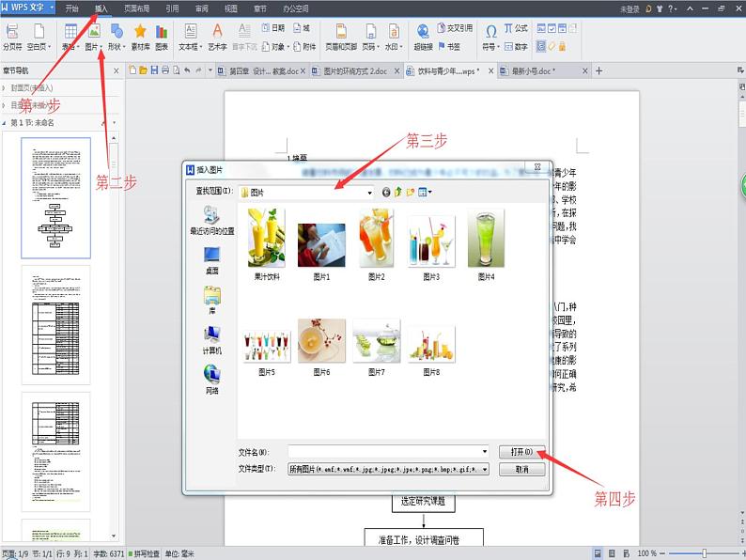
Task: Select the first page thumbnail in navigation
Action: (x=55, y=198)
